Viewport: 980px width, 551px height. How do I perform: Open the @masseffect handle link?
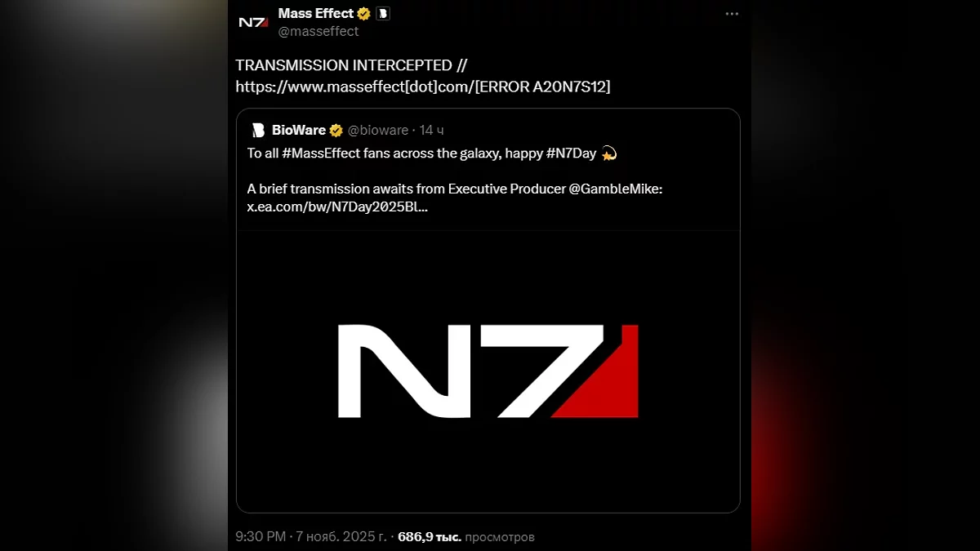pyautogui.click(x=318, y=31)
